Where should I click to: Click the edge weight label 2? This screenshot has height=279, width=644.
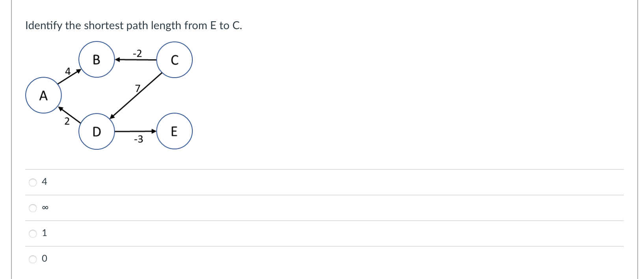(x=67, y=121)
